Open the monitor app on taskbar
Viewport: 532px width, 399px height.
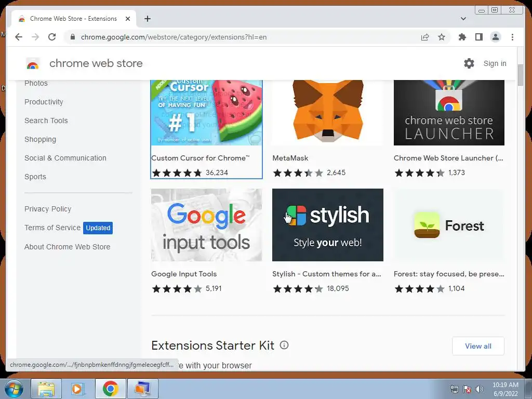(x=142, y=389)
